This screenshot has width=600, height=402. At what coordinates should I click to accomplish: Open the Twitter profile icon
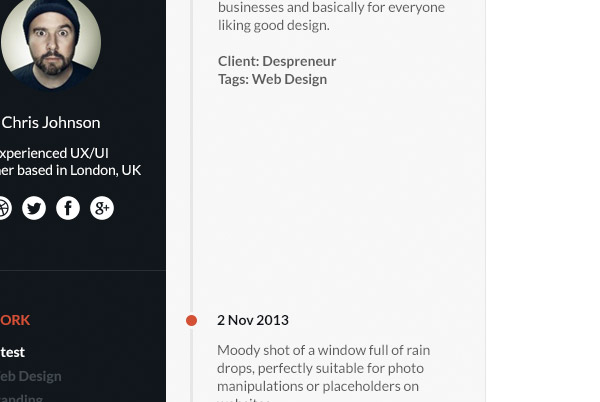(34, 208)
